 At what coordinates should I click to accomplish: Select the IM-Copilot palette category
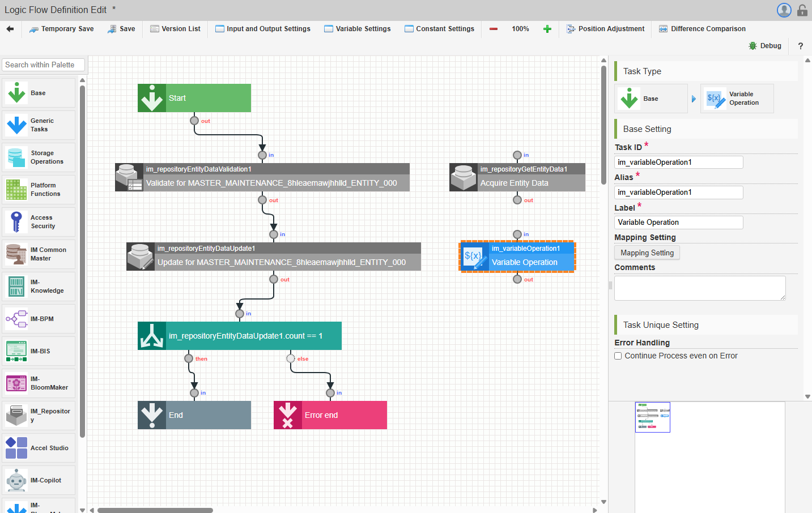click(x=39, y=480)
